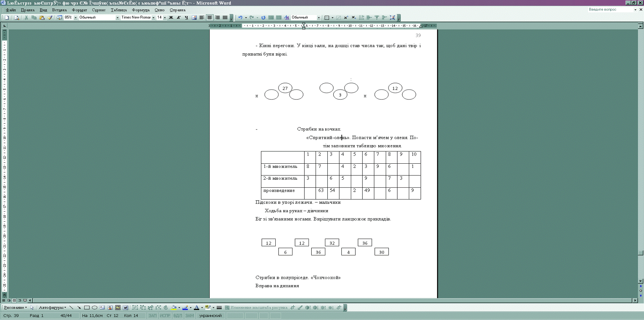Expand the 85% zoom dropdown
This screenshot has height=320, width=644.
(75, 17)
